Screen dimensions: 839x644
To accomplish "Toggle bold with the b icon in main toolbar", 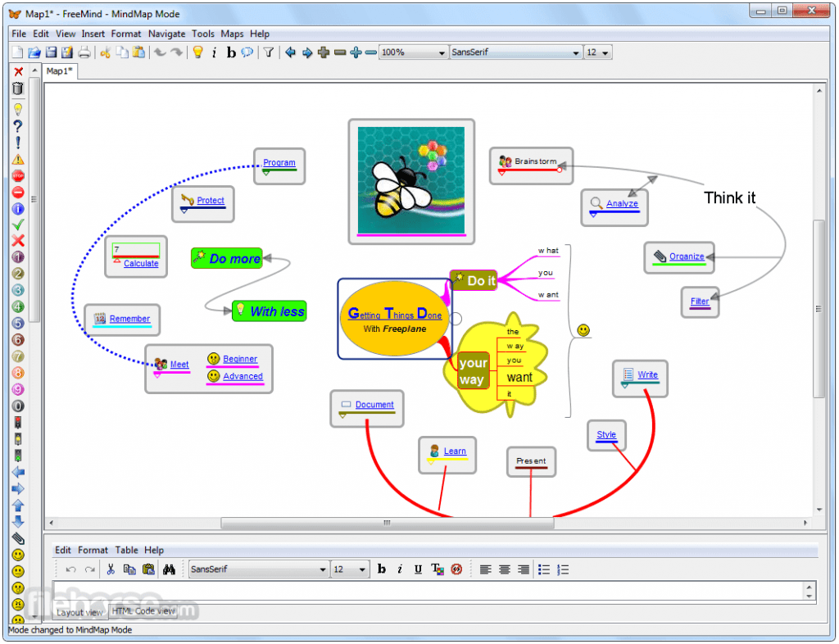I will pos(231,52).
